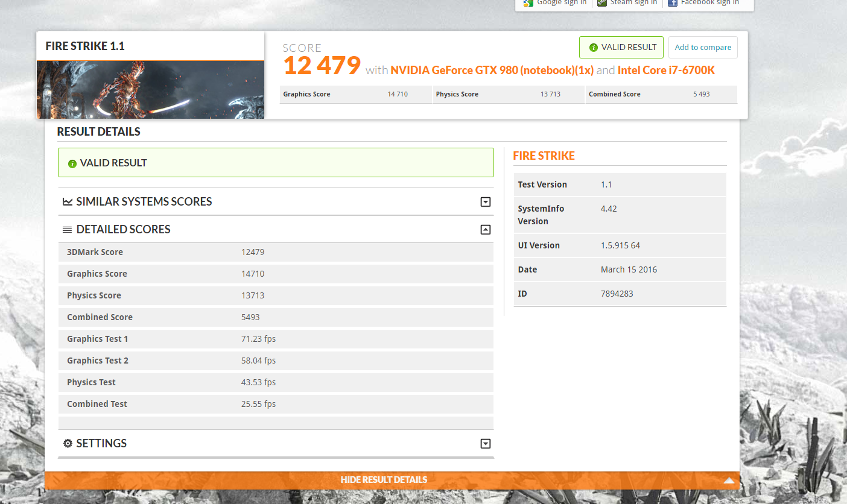The image size is (847, 504).
Task: Click the Date value March 15 2016
Action: coord(629,269)
